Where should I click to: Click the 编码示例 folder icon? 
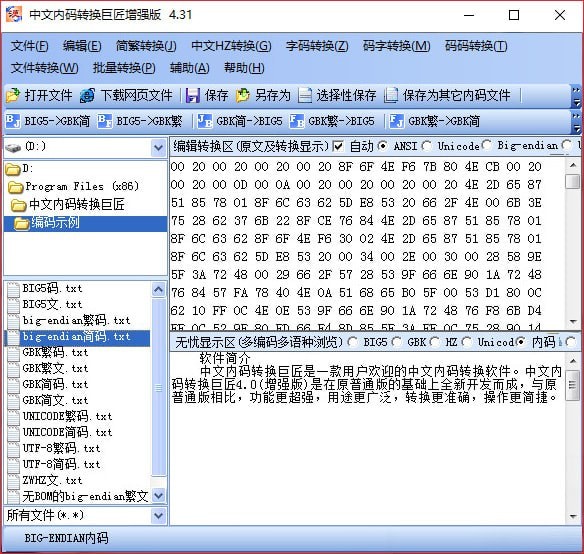[x=22, y=223]
